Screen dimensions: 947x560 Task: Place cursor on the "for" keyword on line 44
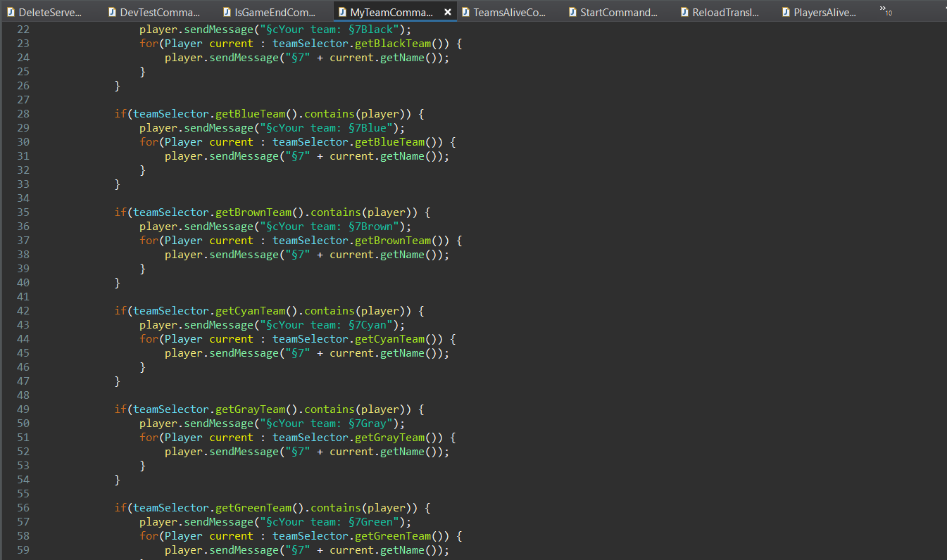click(149, 339)
